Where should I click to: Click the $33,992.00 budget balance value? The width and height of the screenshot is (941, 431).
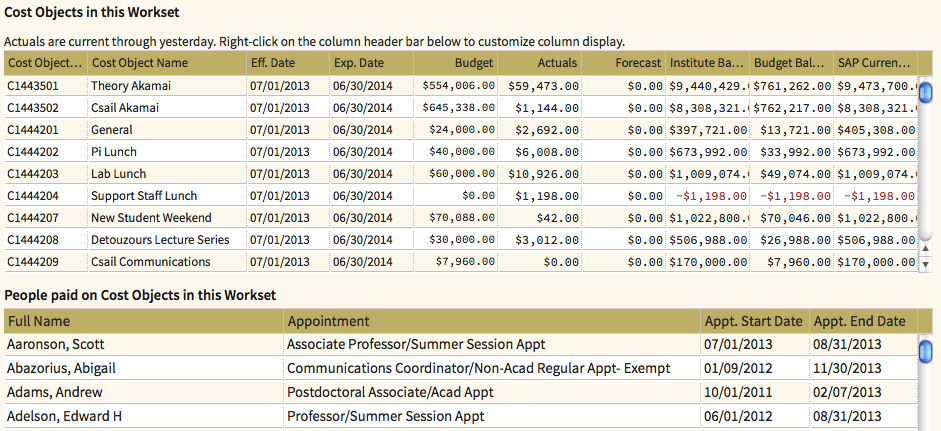click(x=795, y=152)
